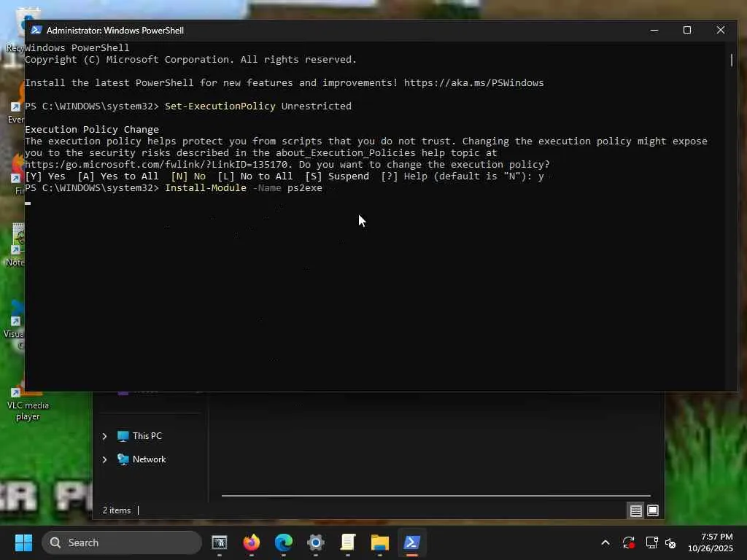
Task: Click the network display tray icon
Action: coord(651,542)
